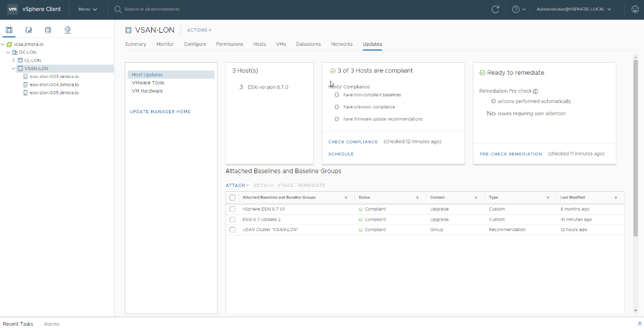Image resolution: width=644 pixels, height=328 pixels.
Task: Click the smiley feedback icon
Action: 635,9
